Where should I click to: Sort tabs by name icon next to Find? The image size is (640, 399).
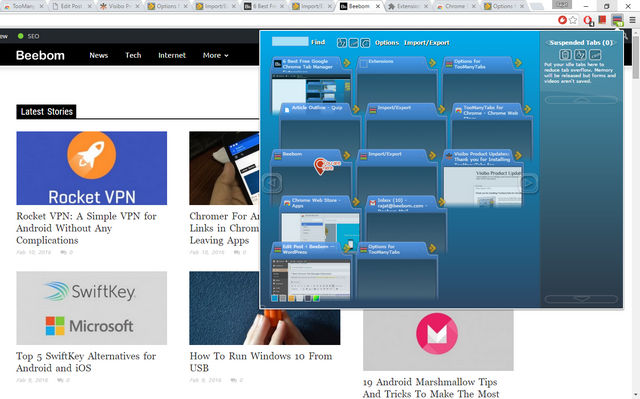point(342,42)
